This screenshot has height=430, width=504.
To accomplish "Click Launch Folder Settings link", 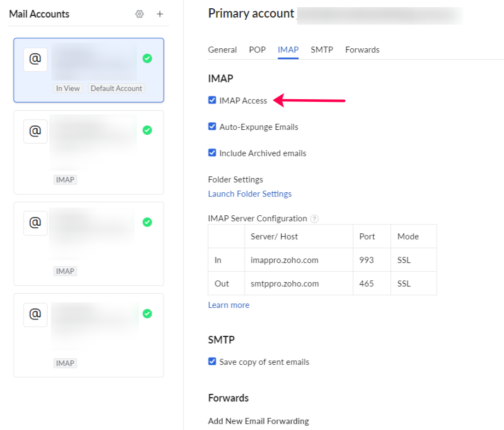I will (x=250, y=194).
